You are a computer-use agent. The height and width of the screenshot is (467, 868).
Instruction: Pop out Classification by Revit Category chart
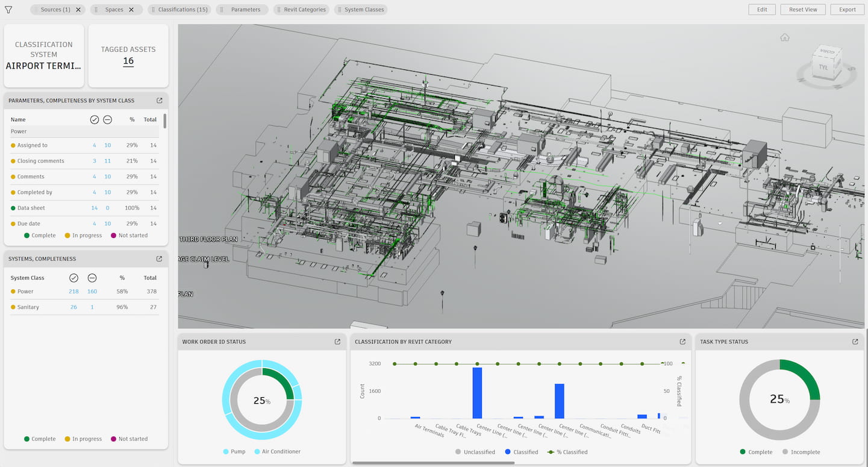(682, 342)
